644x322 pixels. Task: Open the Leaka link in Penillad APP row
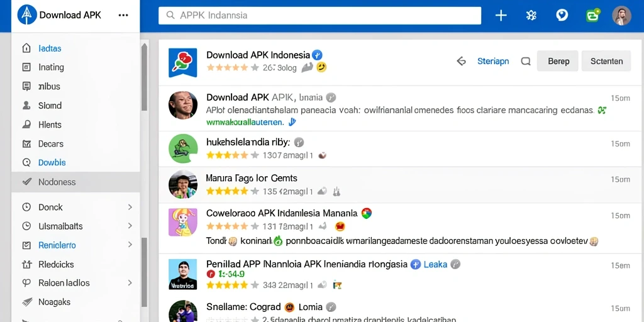point(435,265)
